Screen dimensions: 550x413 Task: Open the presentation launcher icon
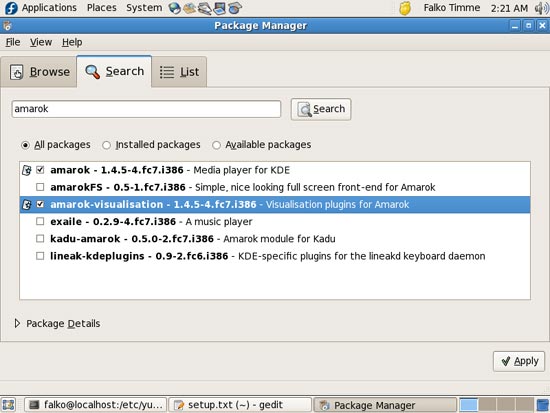click(220, 8)
